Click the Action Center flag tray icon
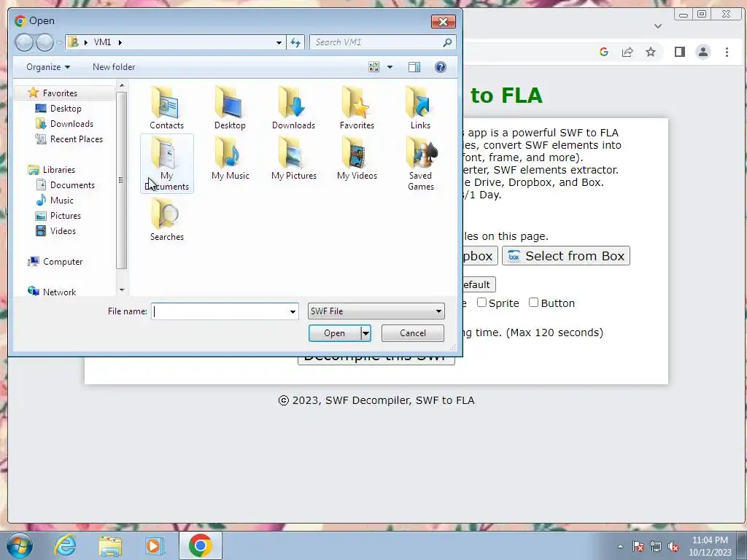 tap(638, 547)
